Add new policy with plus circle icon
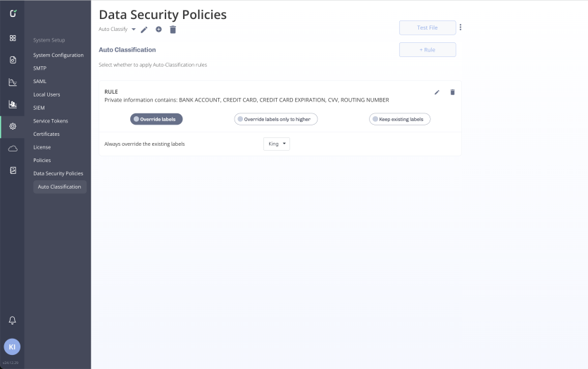 point(158,30)
